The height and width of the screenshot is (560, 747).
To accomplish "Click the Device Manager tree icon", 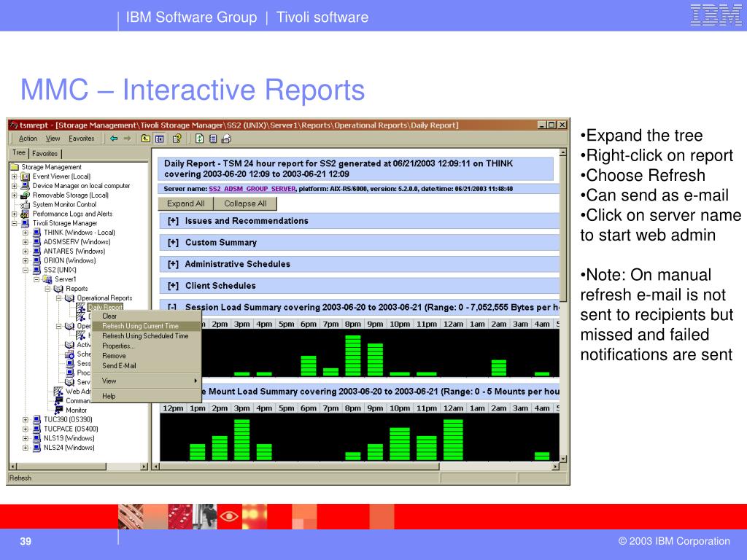I will point(26,186).
